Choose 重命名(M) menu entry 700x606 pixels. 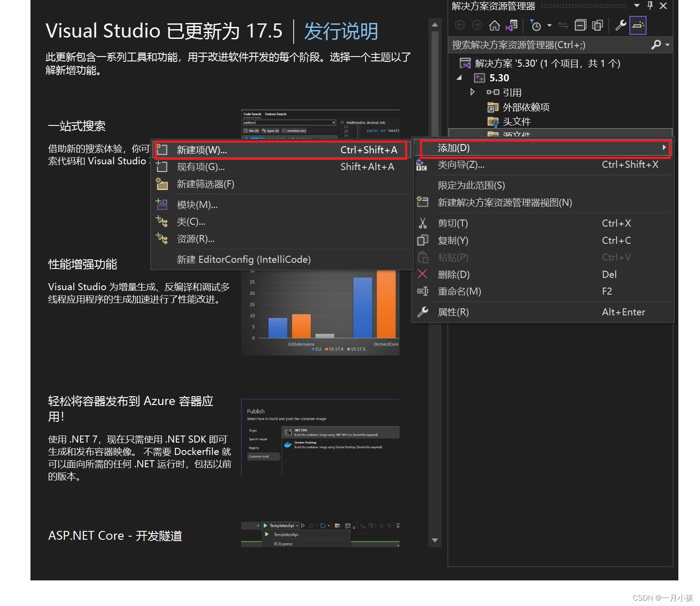point(543,292)
